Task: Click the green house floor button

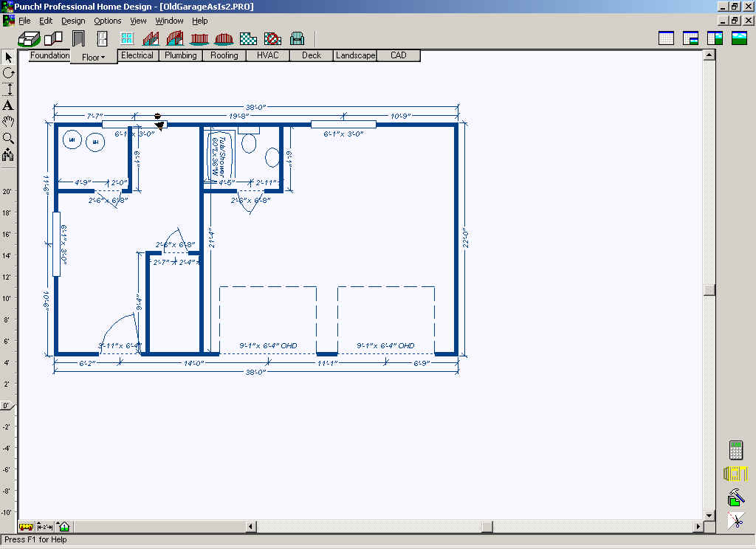Action: [63, 527]
